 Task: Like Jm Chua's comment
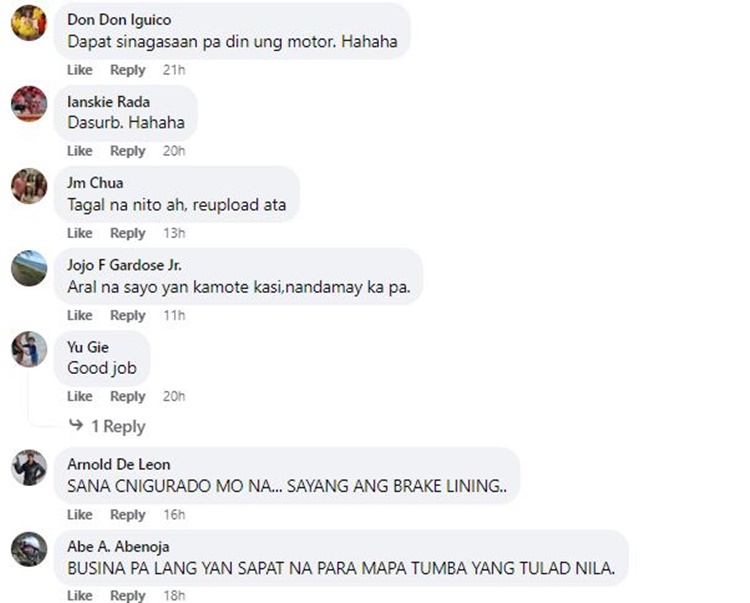tap(79, 233)
